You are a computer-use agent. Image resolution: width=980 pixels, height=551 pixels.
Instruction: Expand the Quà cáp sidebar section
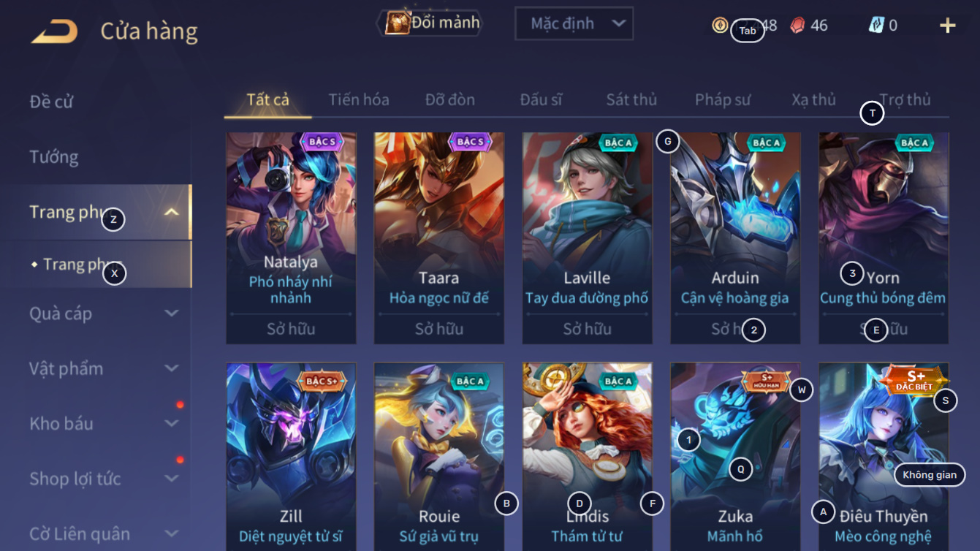coord(171,313)
